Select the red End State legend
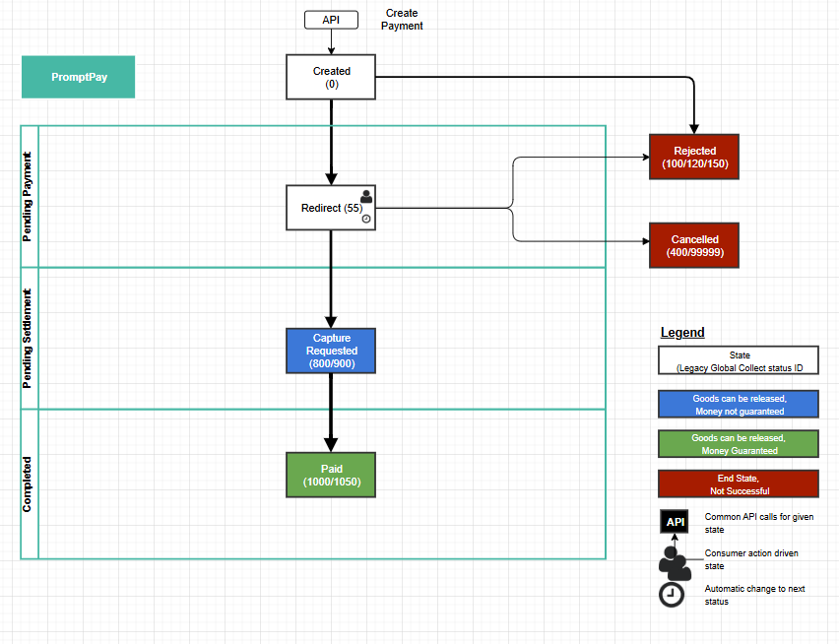The width and height of the screenshot is (839, 644). (739, 484)
